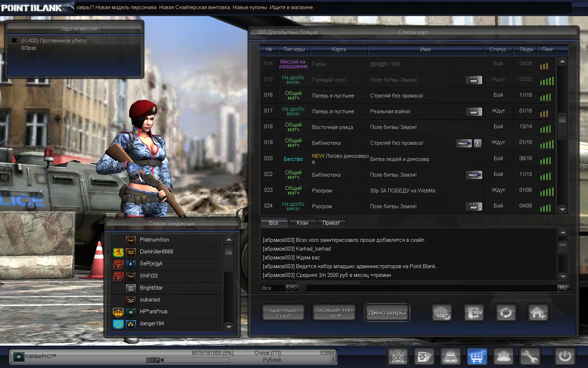
Task: Switch to the Приват chat tab
Action: pyautogui.click(x=331, y=223)
